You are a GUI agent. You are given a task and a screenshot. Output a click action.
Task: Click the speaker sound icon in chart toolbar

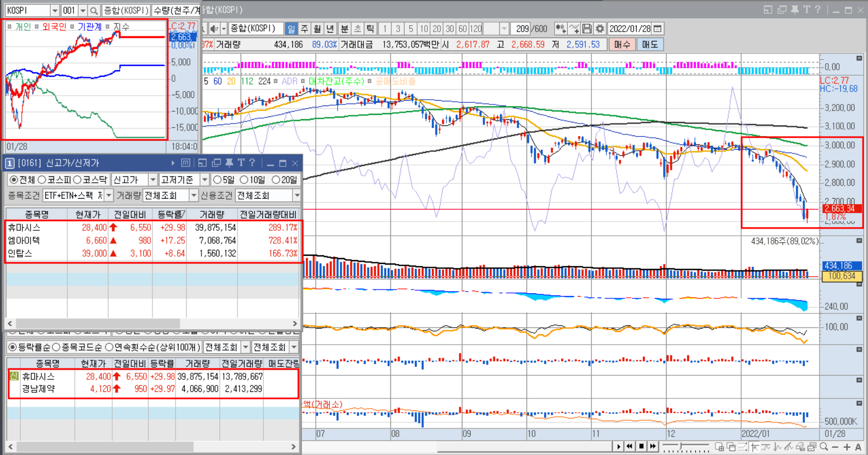[215, 29]
